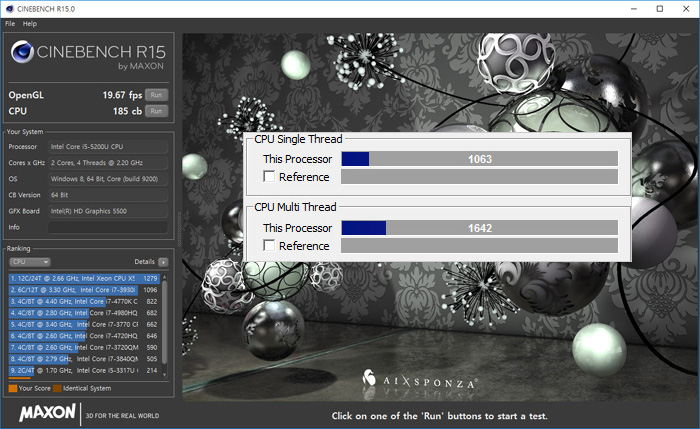Viewport: 700px width, 429px height.
Task: Maximize the Cinebench window
Action: point(660,9)
